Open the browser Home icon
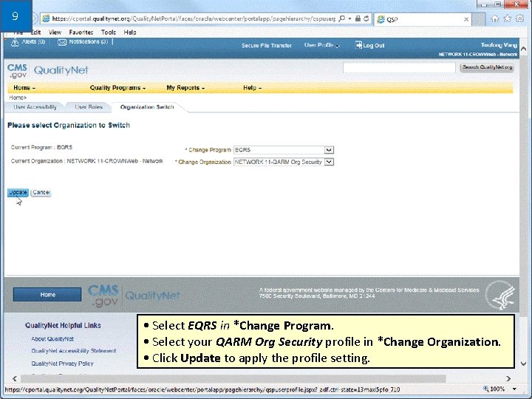The width and height of the screenshot is (532, 399). tap(495, 18)
